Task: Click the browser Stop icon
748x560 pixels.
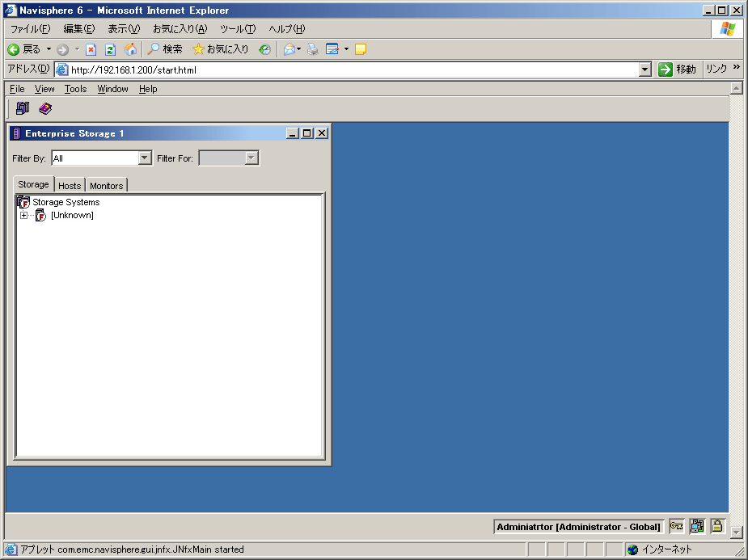Action: [x=91, y=49]
